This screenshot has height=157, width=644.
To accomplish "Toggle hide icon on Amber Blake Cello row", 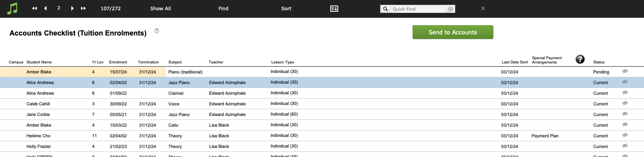I will click(x=625, y=125).
